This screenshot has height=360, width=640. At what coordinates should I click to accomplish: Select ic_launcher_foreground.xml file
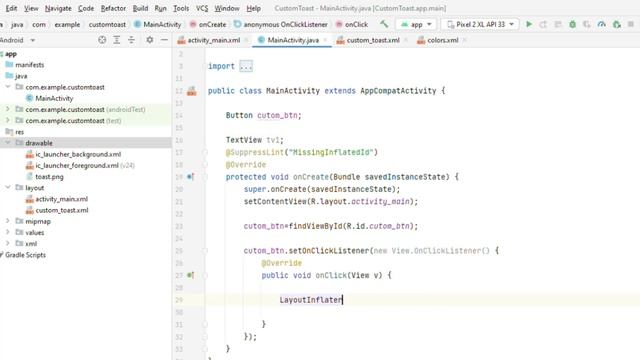80,165
